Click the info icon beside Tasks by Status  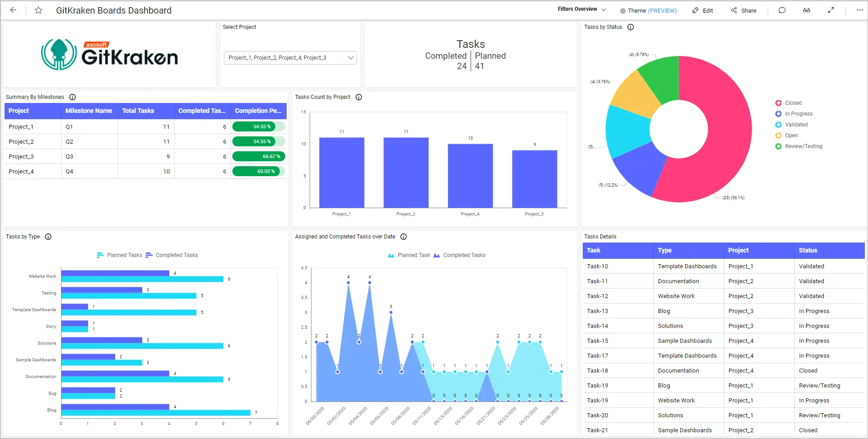631,27
